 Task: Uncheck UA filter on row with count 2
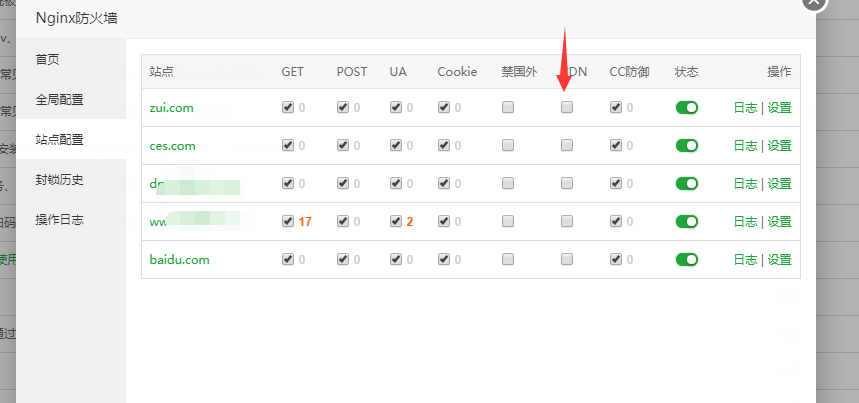[x=396, y=221]
